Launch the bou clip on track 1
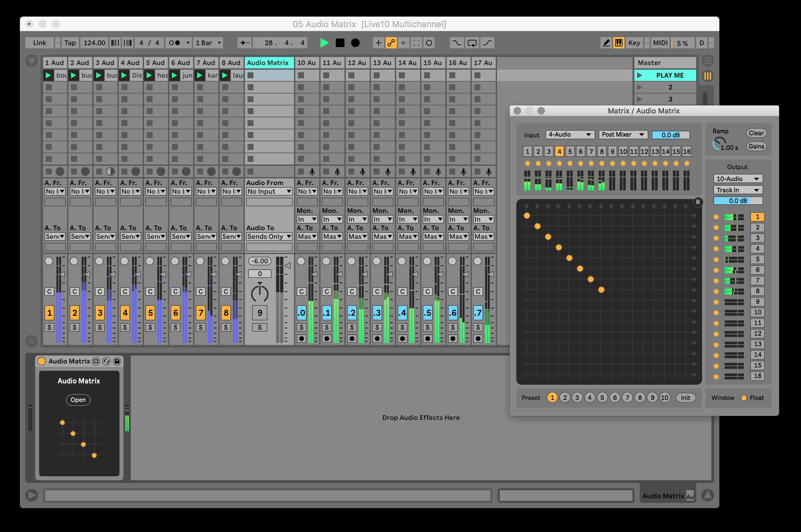 tap(48, 75)
